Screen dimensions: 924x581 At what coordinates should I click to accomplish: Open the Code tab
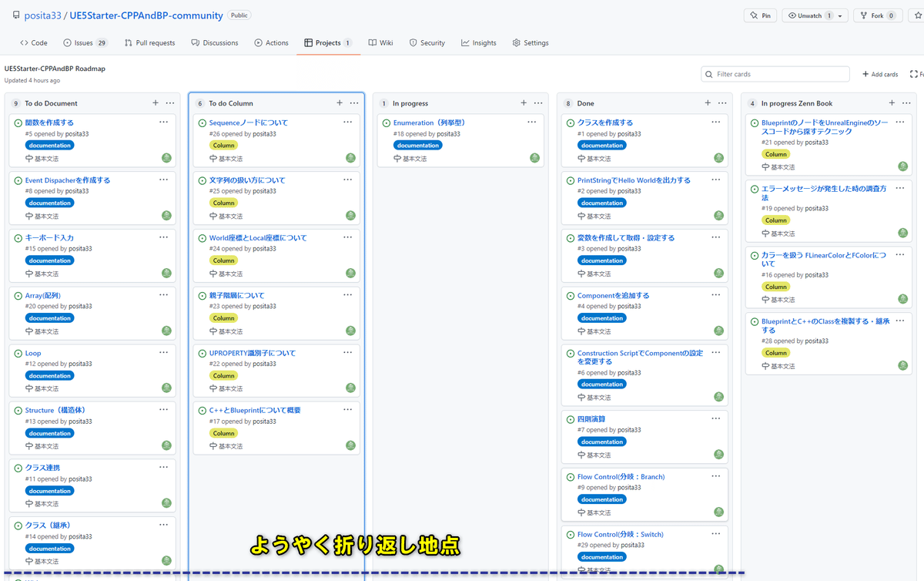[34, 43]
